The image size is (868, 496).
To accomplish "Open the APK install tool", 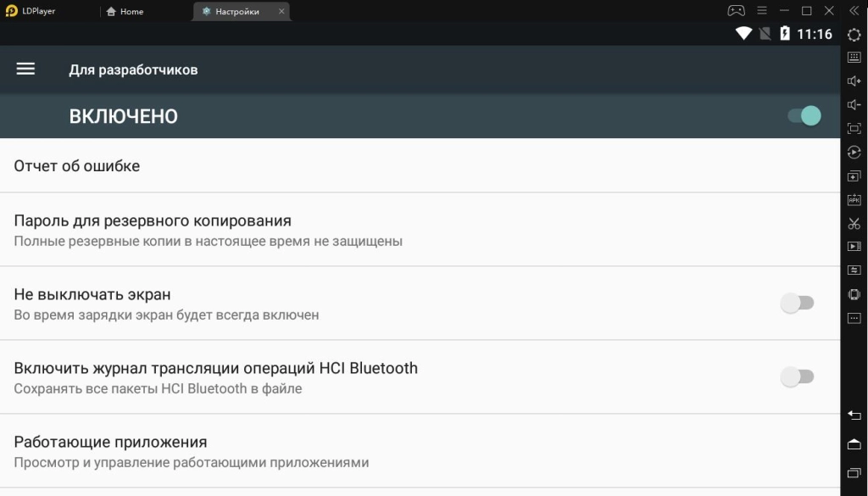I will [x=854, y=201].
